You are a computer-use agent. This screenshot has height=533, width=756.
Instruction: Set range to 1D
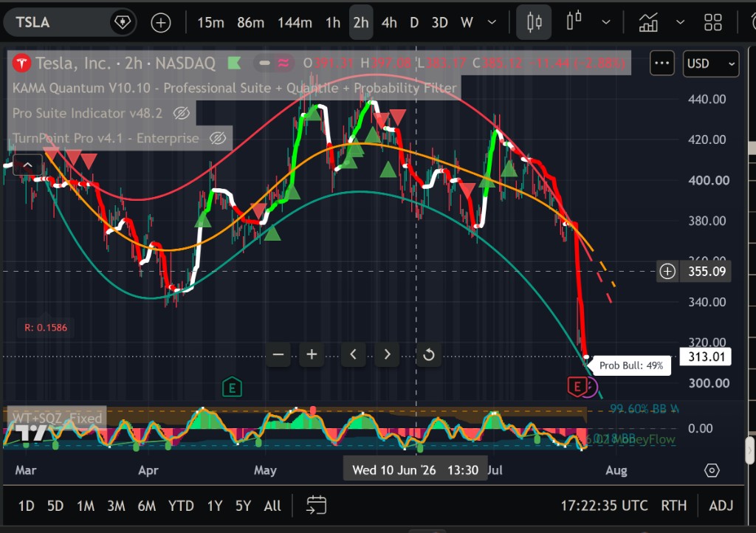coord(26,506)
